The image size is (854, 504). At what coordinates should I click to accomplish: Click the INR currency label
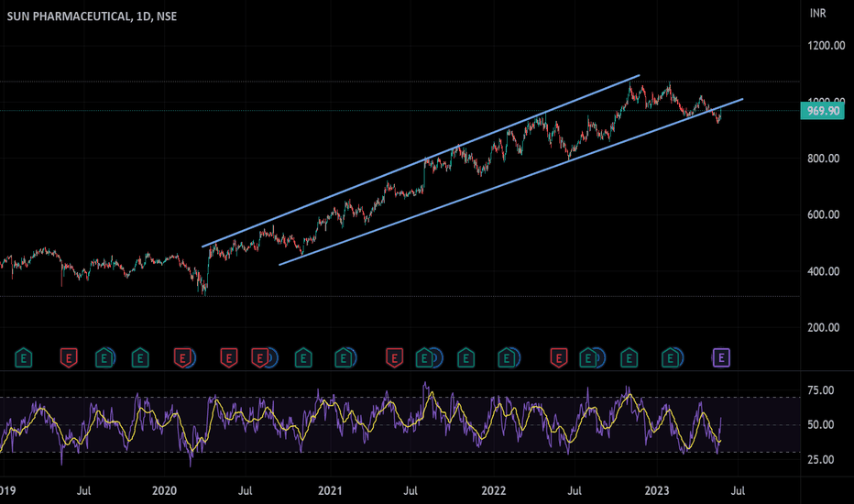(817, 13)
